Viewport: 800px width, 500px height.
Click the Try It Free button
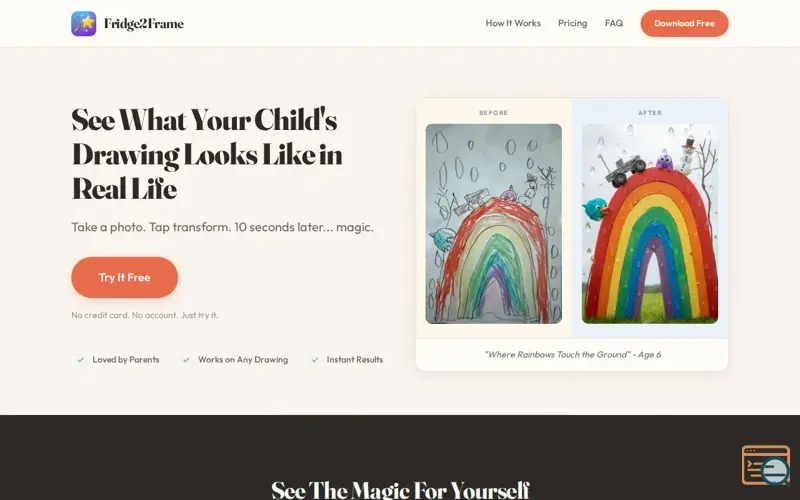point(124,277)
